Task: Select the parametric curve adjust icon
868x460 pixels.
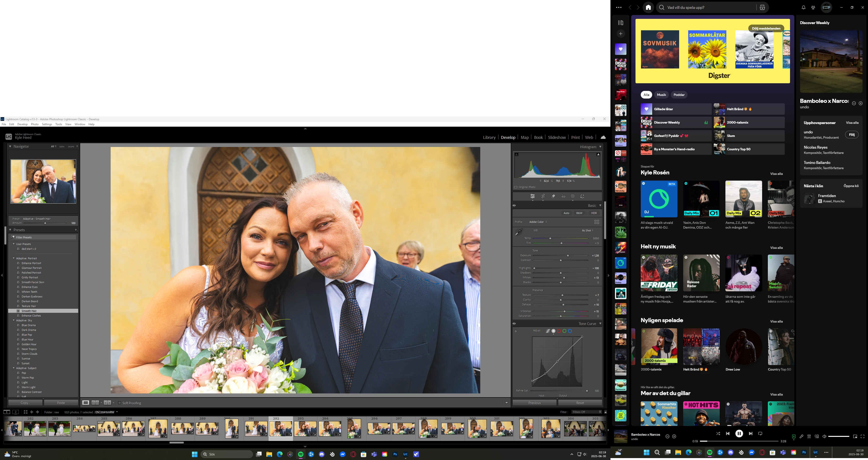Action: (548, 331)
